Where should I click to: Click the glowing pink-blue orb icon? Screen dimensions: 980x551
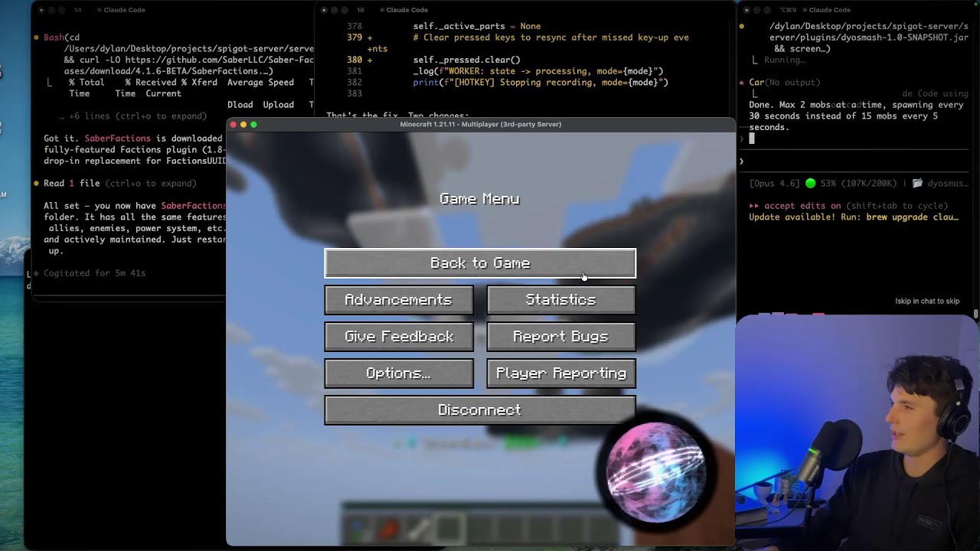pyautogui.click(x=655, y=471)
